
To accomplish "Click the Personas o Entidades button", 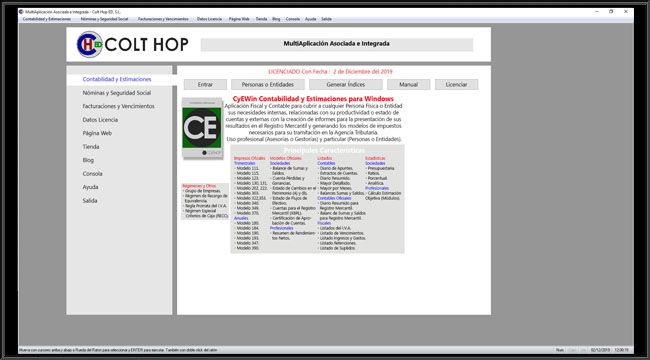I will tap(268, 85).
